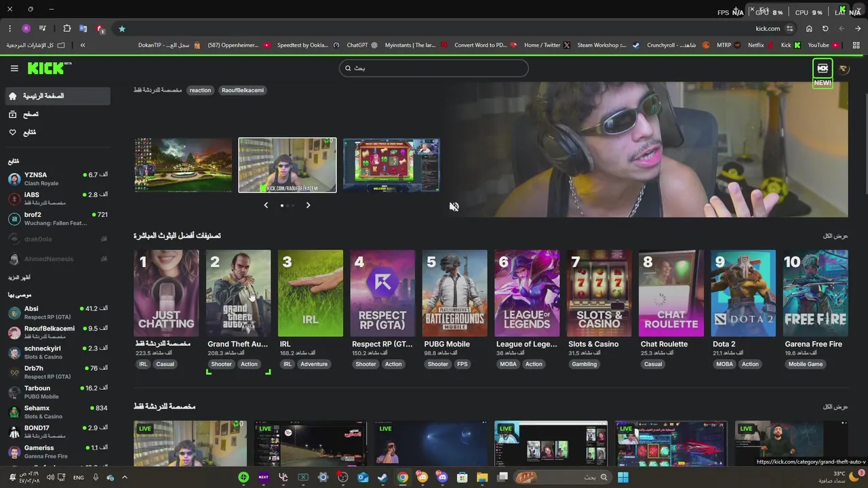868x488 pixels.
Task: Open BOND17 recommended channel
Action: [x=57, y=432]
